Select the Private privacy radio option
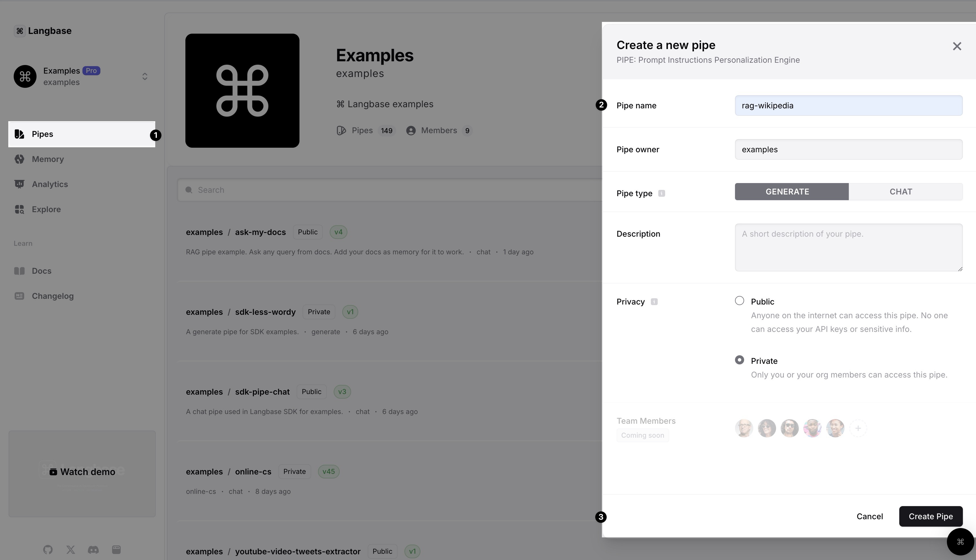The height and width of the screenshot is (560, 976). pyautogui.click(x=739, y=360)
